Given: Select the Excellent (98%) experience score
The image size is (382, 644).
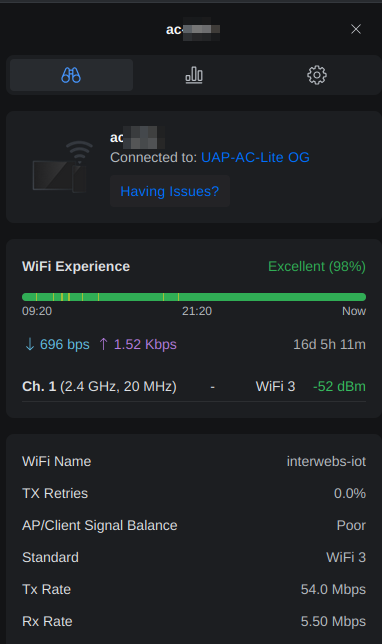Looking at the screenshot, I should 317,267.
